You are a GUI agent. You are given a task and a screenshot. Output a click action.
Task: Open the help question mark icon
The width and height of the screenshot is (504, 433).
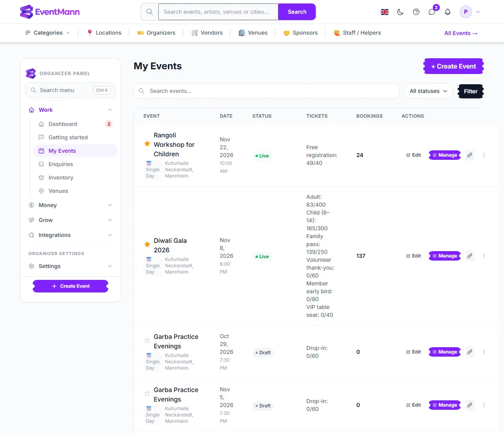[416, 12]
